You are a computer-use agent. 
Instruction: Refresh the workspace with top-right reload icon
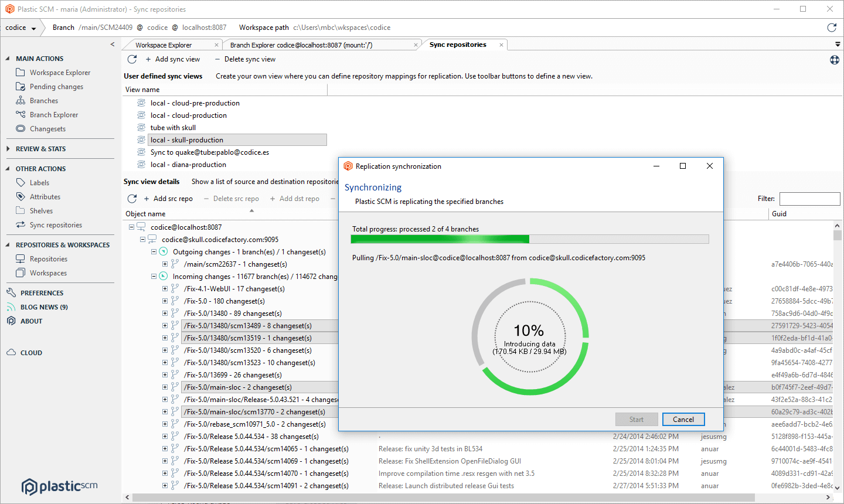[x=831, y=28]
